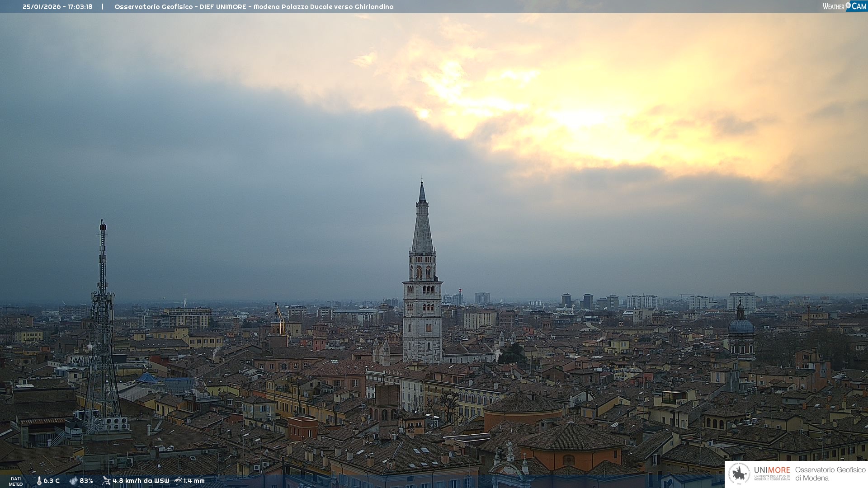868x488 pixels.
Task: Click the thermometer temperature icon
Action: [x=39, y=481]
